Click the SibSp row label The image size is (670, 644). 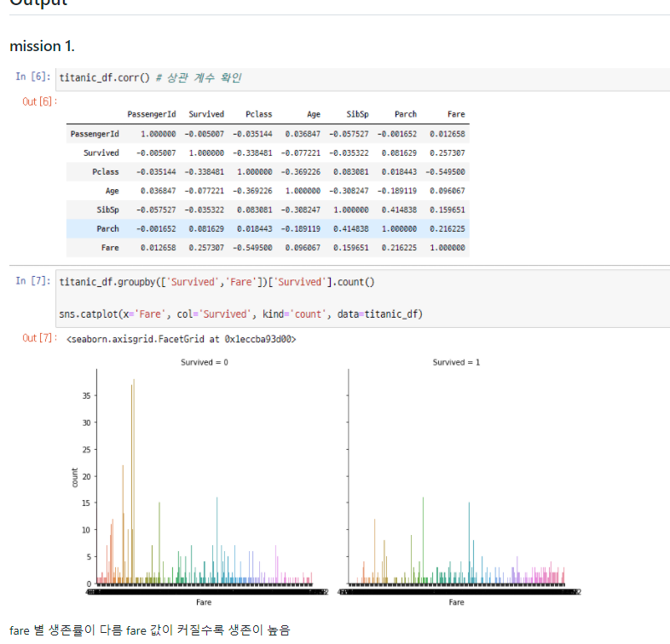107,210
